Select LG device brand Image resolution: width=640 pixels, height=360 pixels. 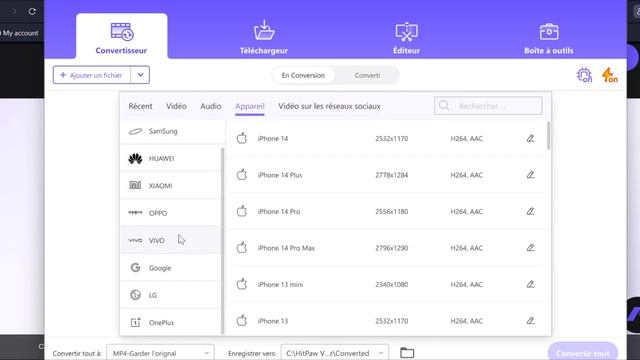pyautogui.click(x=171, y=295)
